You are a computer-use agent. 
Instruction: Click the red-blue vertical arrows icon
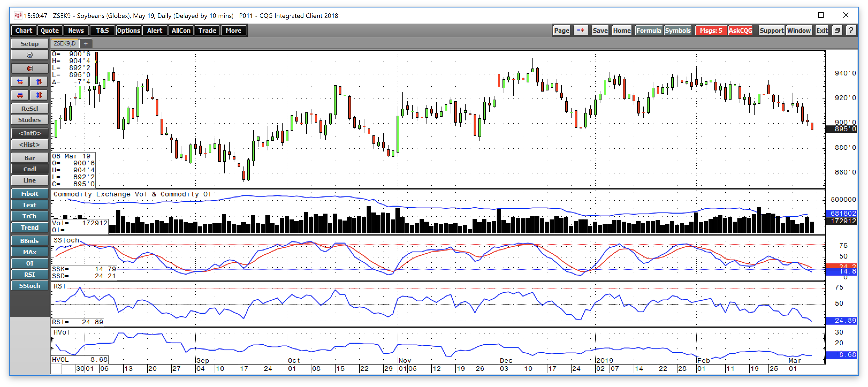pos(39,81)
